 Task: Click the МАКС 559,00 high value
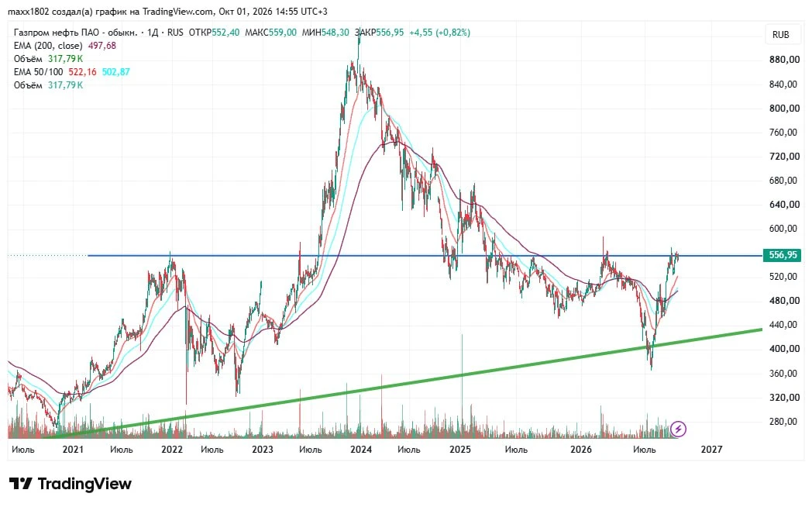270,33
